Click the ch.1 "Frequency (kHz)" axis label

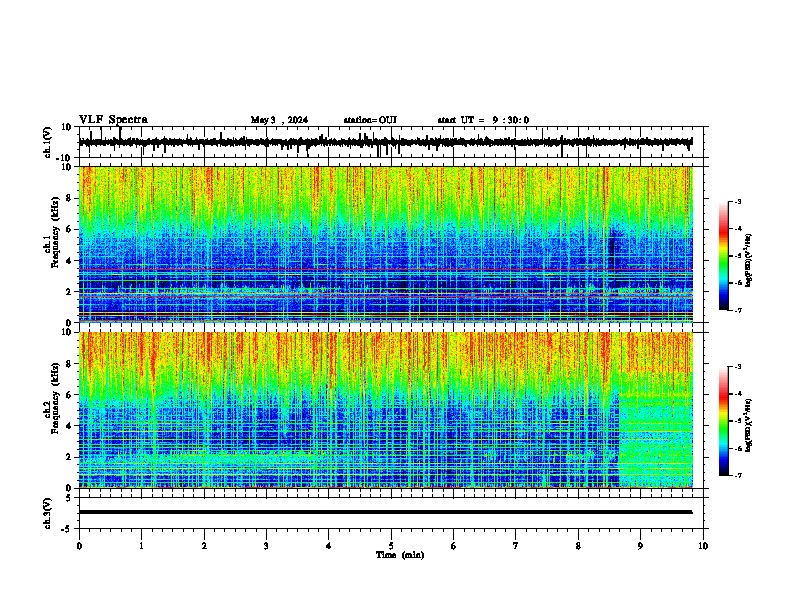pos(55,232)
